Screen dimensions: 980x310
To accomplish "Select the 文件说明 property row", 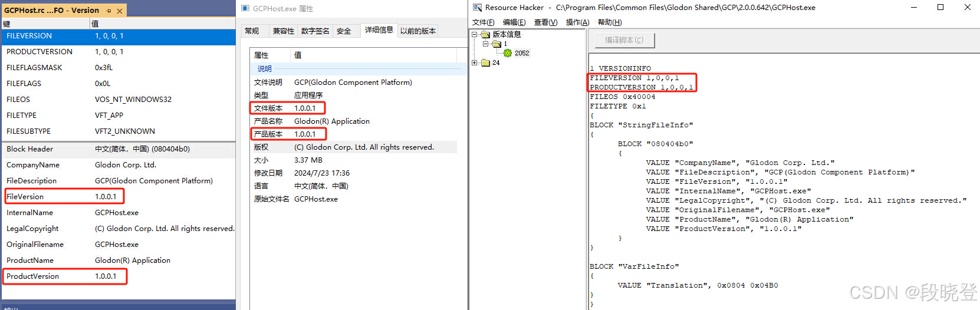I will click(x=354, y=83).
